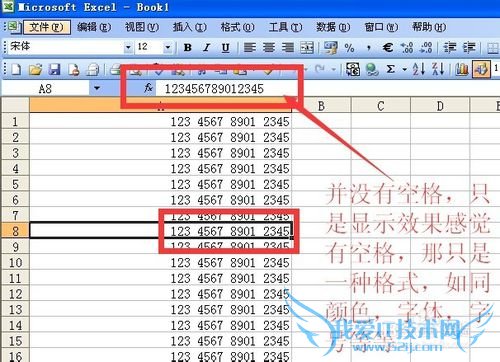Click the Permission document icon
This screenshot has width=500, height=362.
pyautogui.click(x=74, y=69)
